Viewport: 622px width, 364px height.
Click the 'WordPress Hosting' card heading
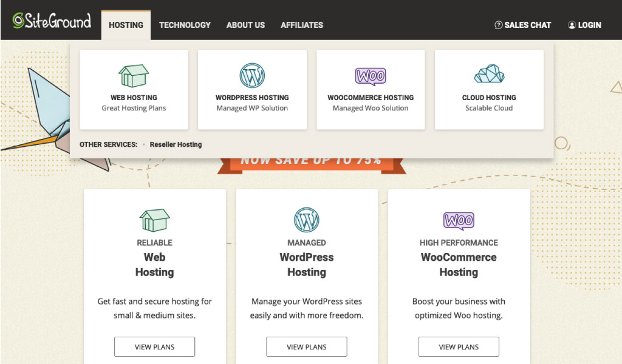(x=307, y=265)
